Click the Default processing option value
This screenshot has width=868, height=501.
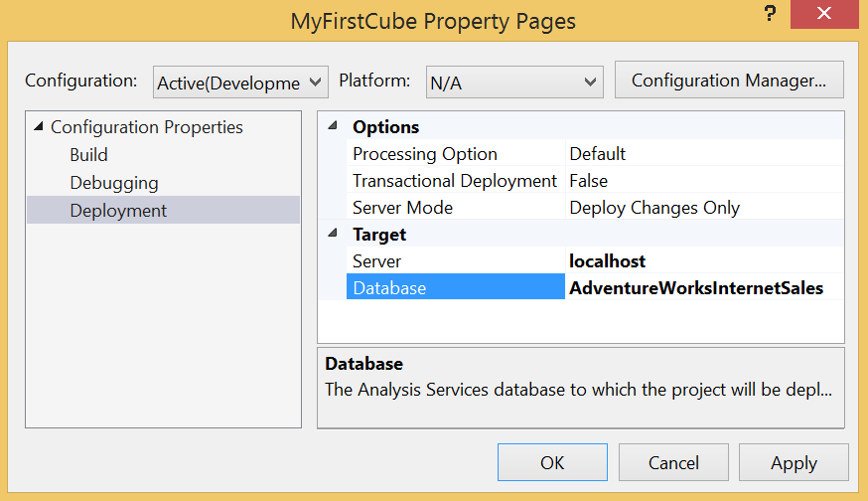tap(598, 154)
